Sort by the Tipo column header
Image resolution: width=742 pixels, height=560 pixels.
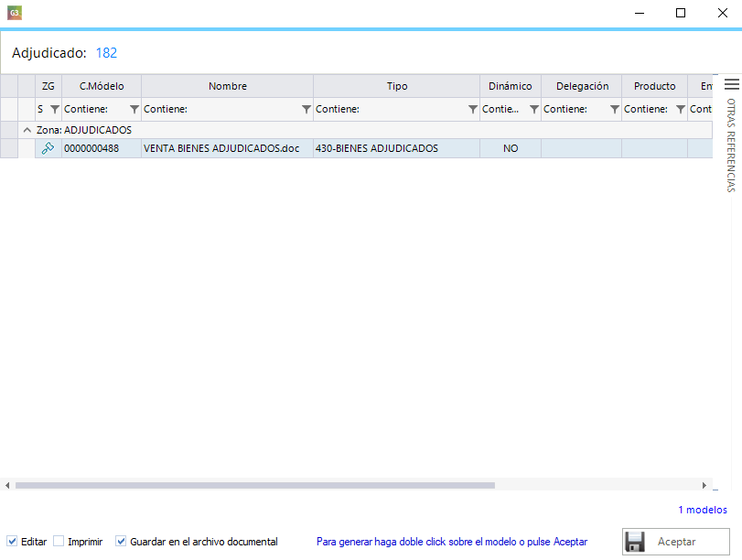coord(396,86)
